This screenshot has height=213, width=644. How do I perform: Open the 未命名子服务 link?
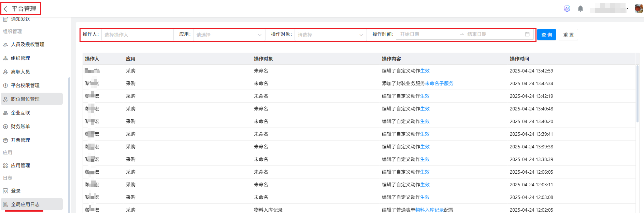coord(439,83)
